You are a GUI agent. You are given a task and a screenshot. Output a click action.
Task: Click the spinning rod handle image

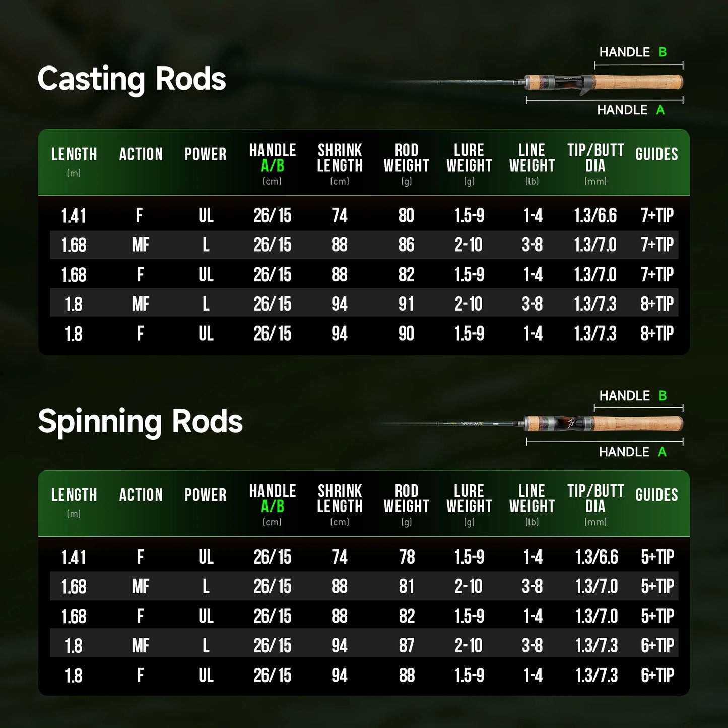pos(604,424)
